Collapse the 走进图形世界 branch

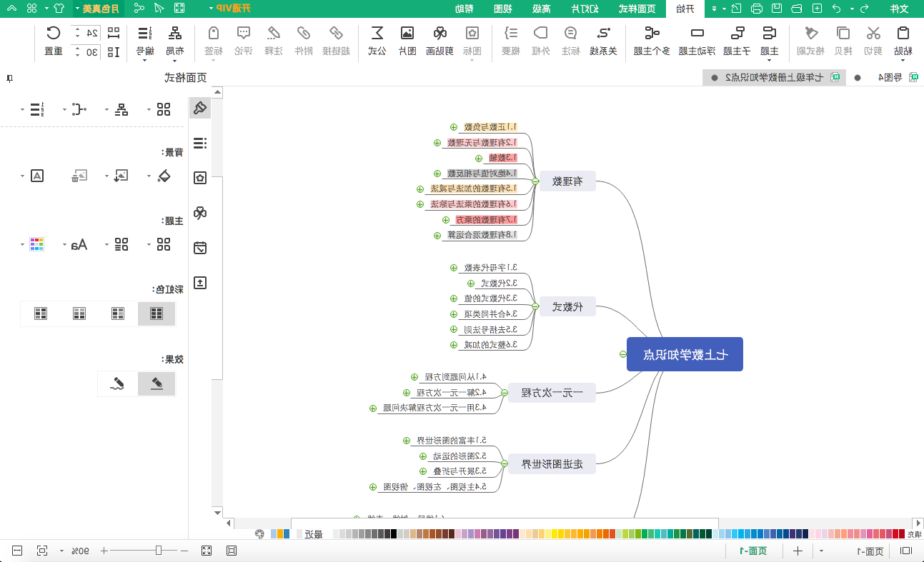click(504, 463)
